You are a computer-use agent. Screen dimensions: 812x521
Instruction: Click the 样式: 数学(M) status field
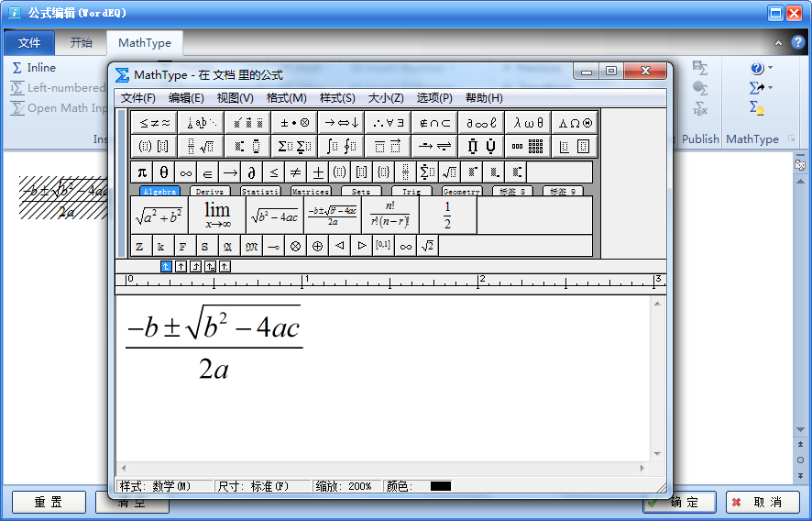point(165,486)
